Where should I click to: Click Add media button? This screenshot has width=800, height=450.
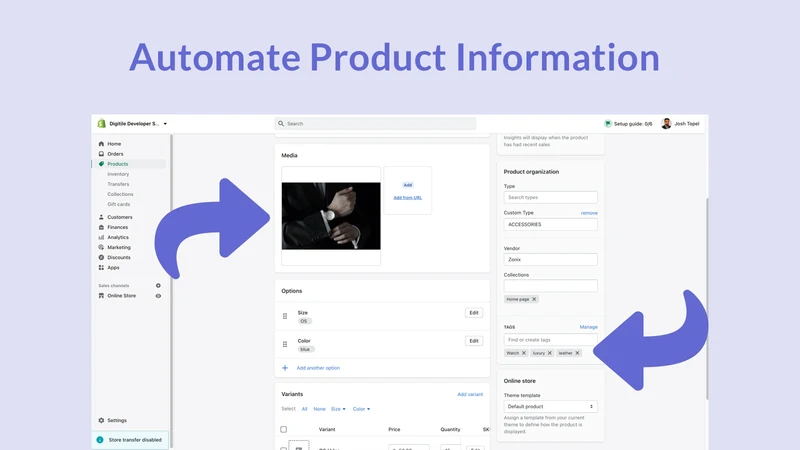point(408,185)
